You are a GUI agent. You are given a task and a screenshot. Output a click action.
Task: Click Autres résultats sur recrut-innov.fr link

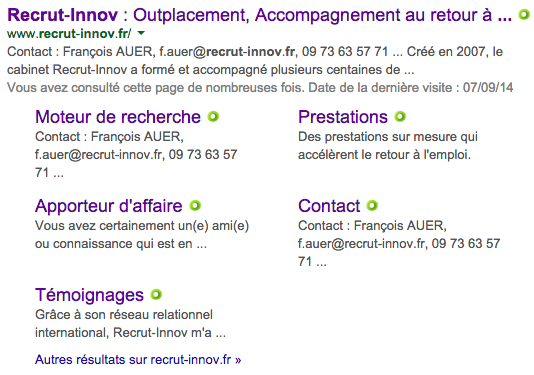click(x=138, y=360)
